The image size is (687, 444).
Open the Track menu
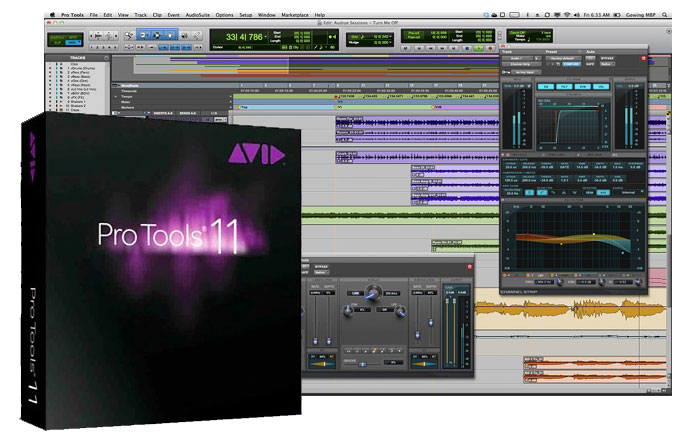[x=141, y=15]
